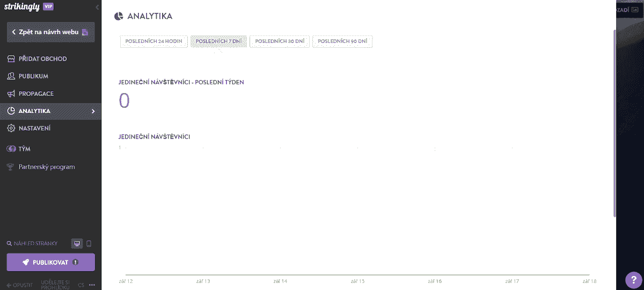Select Posledních 90 dní tab

342,41
